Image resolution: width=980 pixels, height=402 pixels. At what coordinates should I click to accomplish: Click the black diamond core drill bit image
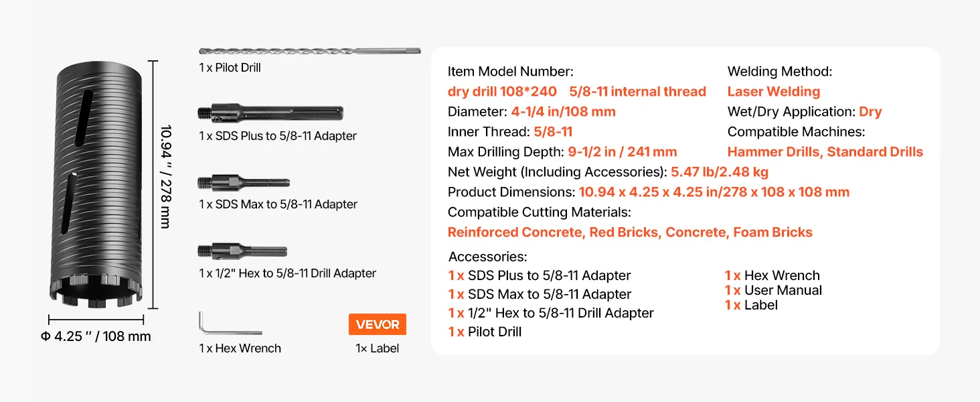pyautogui.click(x=96, y=184)
